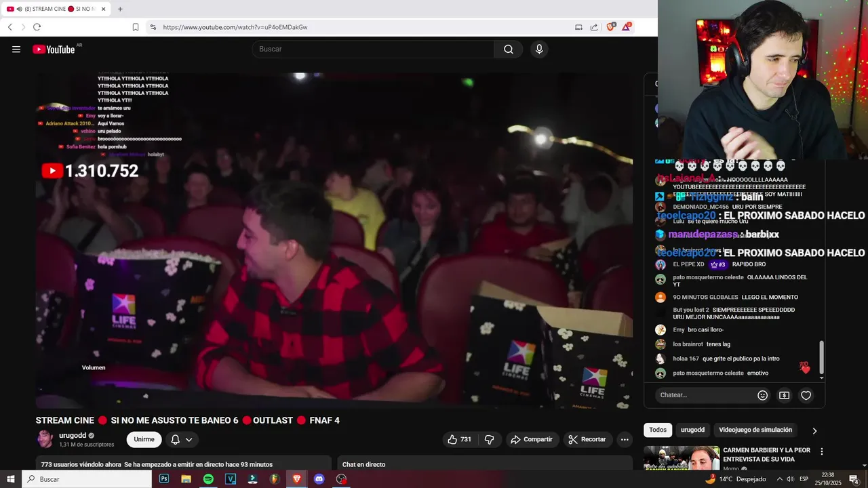The image size is (868, 488).
Task: Click the Compartir share button
Action: coord(532,439)
